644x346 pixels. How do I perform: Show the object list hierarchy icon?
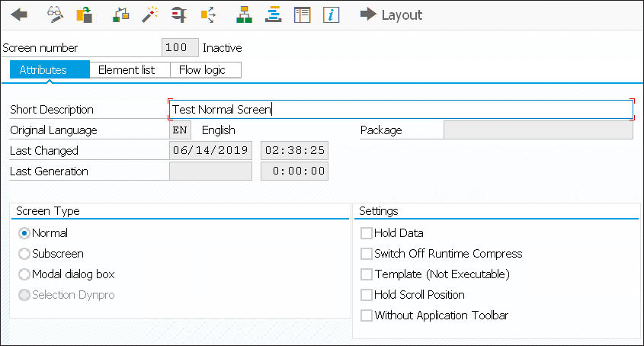pos(244,14)
